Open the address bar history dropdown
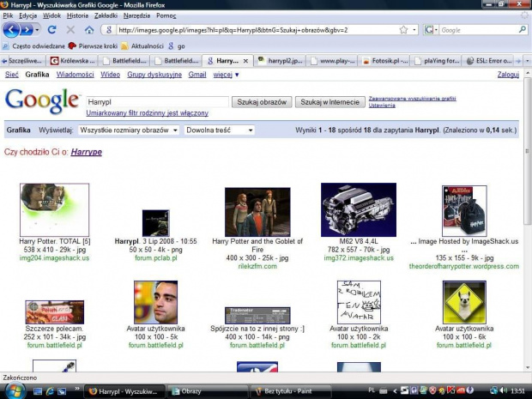This screenshot has width=532, height=399. tap(414, 30)
